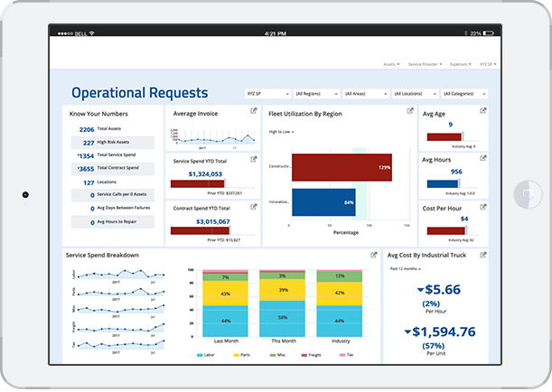Viewport: 552px width, 392px height.
Task: Click the Parts legend swatch
Action: [236, 355]
